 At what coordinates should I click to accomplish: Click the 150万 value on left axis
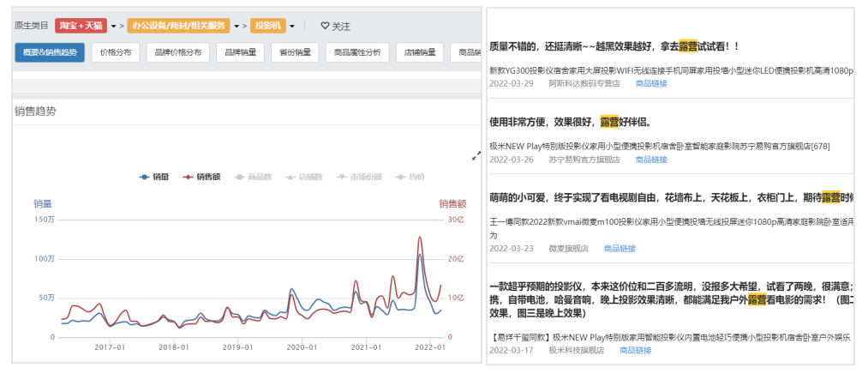click(x=45, y=220)
